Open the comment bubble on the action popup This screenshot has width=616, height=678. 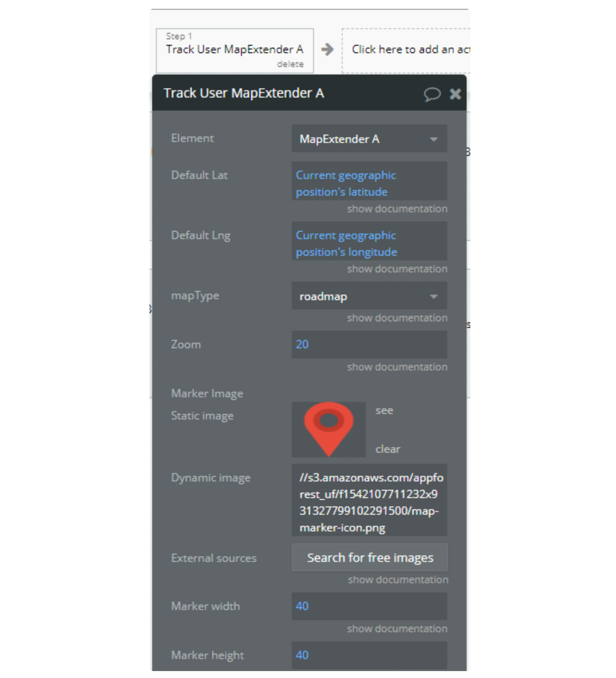click(x=433, y=94)
